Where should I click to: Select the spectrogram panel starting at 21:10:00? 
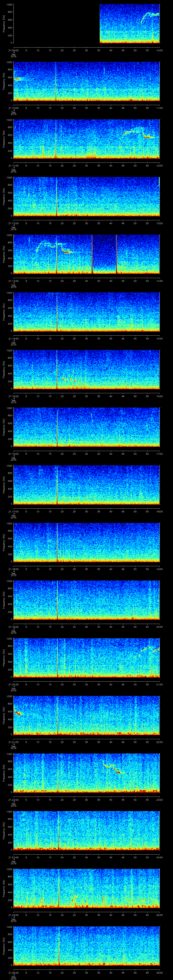click(87, 81)
